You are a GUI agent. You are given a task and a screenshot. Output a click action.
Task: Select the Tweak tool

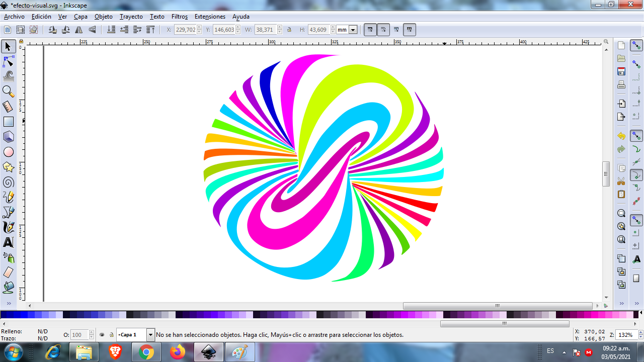pos(8,76)
